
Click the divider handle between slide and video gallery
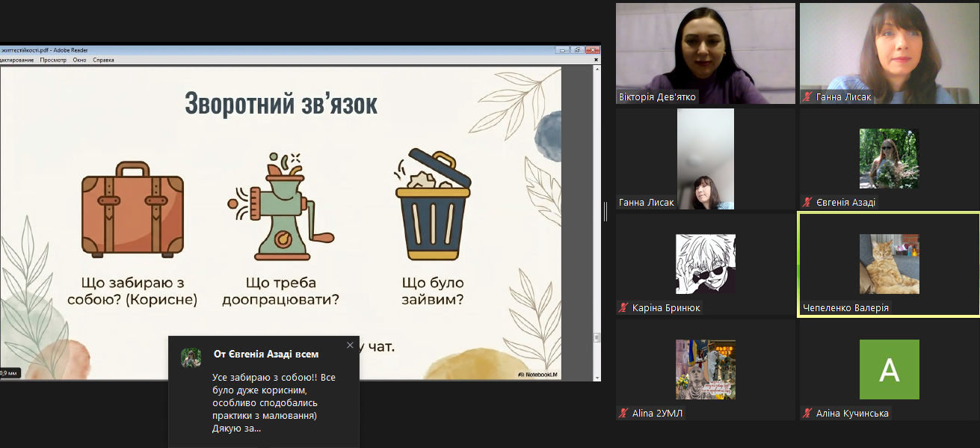(x=605, y=212)
